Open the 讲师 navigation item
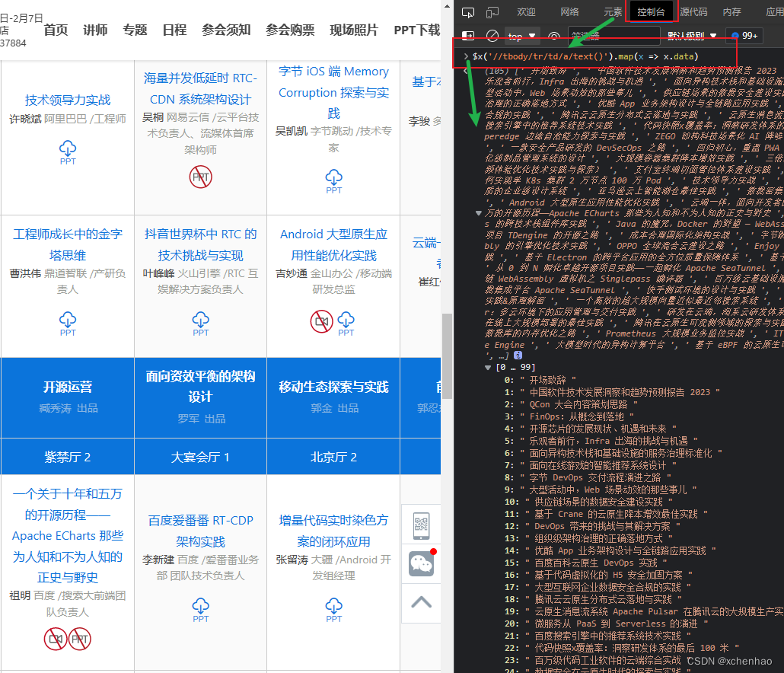Screen dimensions: 784x673 95,30
